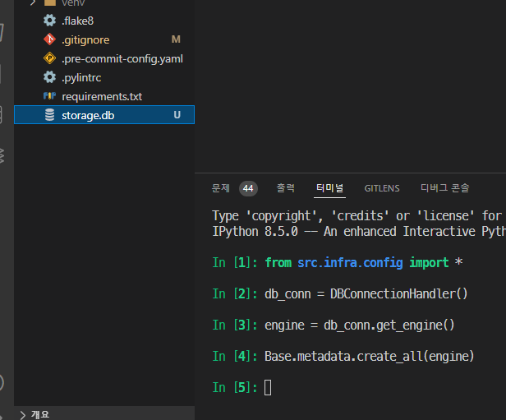Click the 44 problems count badge
This screenshot has height=420, width=506.
point(248,188)
